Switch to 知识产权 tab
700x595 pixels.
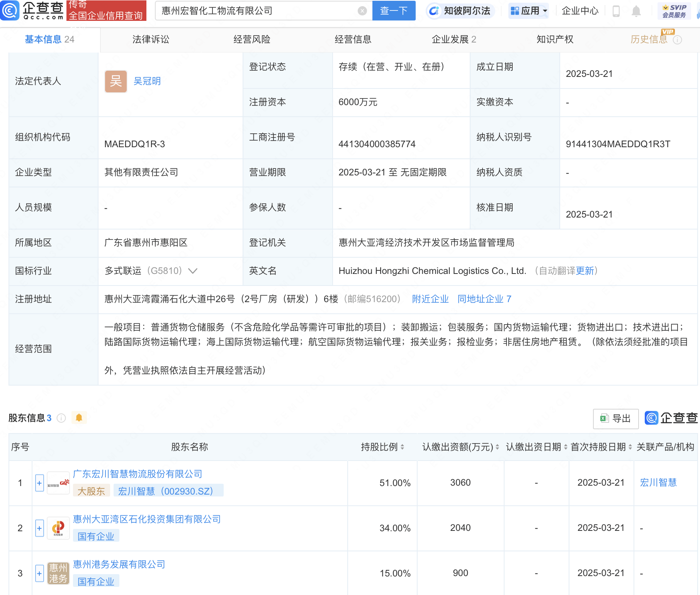click(555, 39)
